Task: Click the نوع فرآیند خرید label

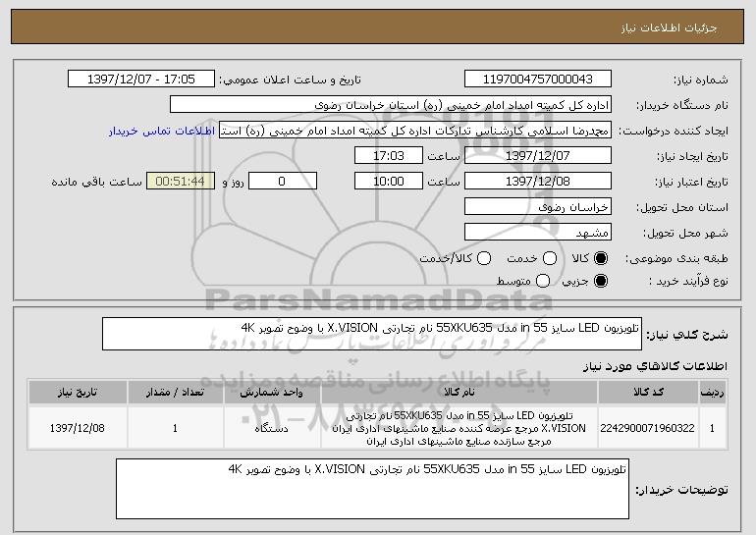Action: pos(688,281)
